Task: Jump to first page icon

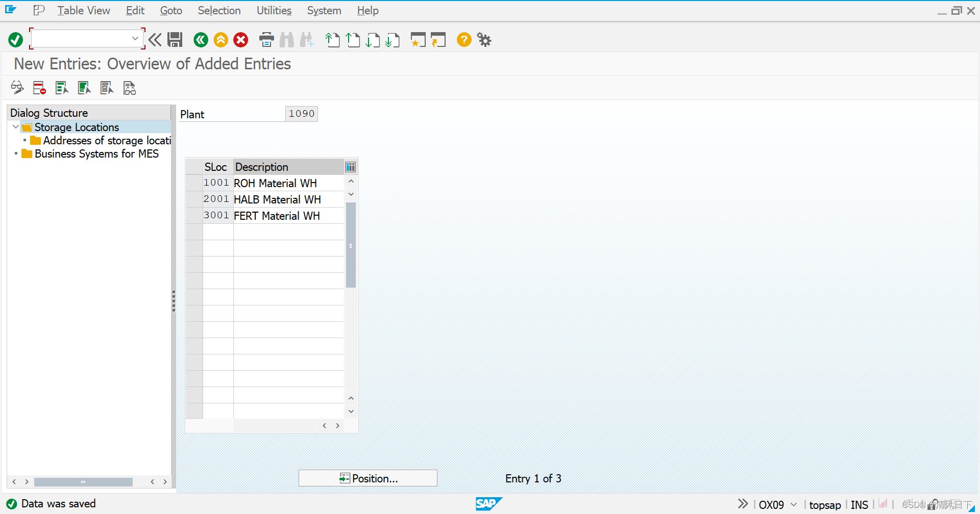Action: click(x=332, y=40)
